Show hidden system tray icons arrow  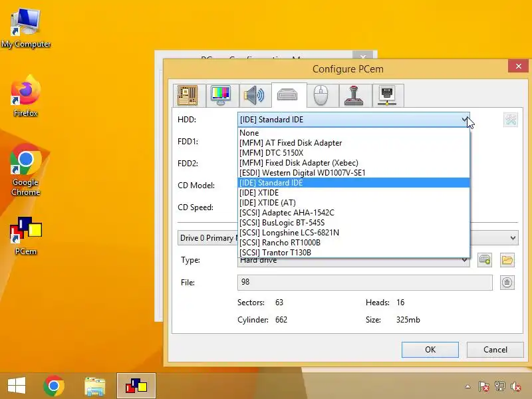tap(468, 386)
